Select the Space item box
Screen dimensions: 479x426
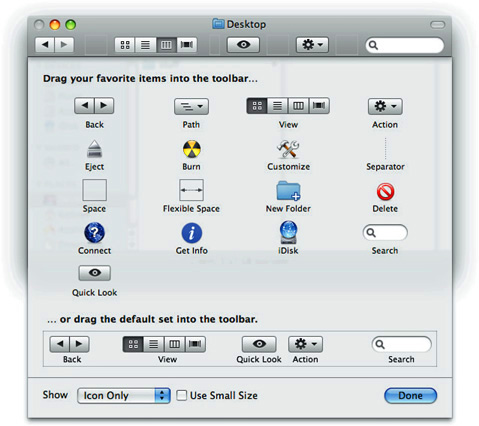(95, 190)
